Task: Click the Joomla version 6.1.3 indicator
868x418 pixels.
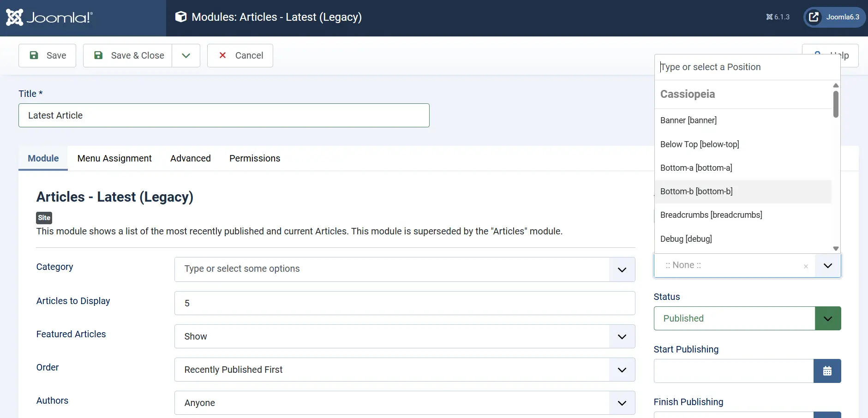Action: (778, 17)
